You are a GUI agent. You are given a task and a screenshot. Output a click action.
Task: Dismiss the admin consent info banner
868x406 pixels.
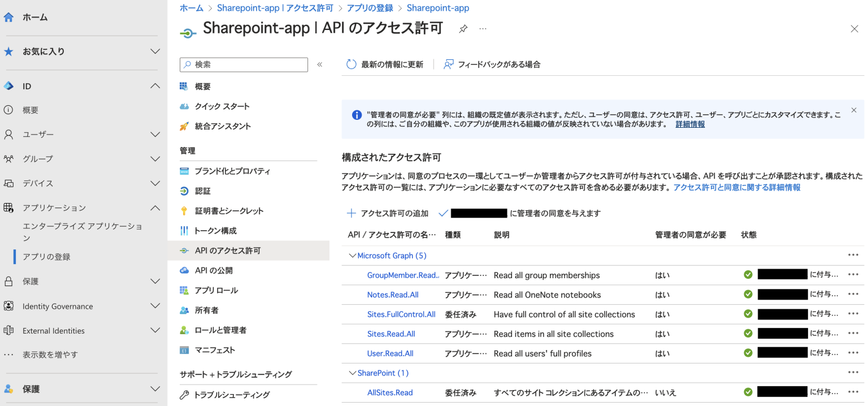point(854,110)
